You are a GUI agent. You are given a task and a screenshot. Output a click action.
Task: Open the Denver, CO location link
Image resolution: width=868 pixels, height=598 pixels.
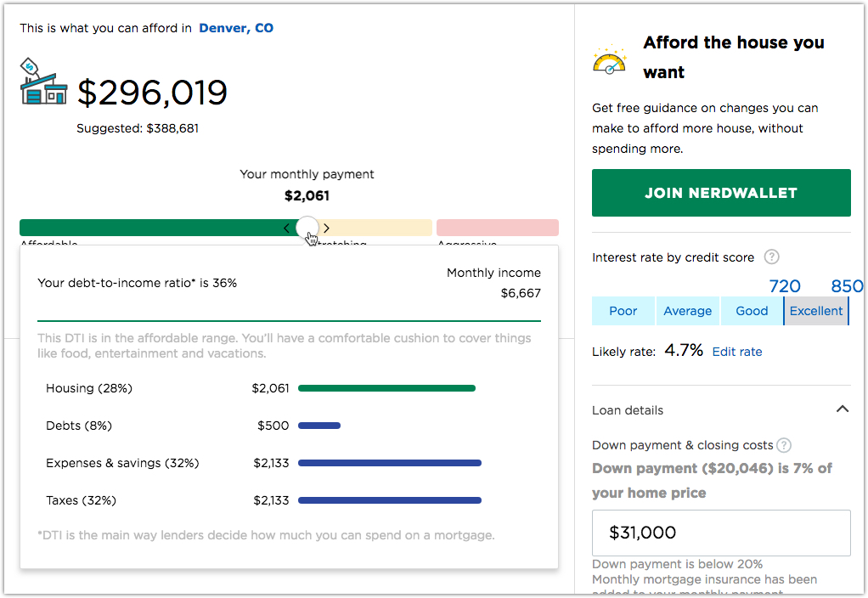click(x=236, y=28)
